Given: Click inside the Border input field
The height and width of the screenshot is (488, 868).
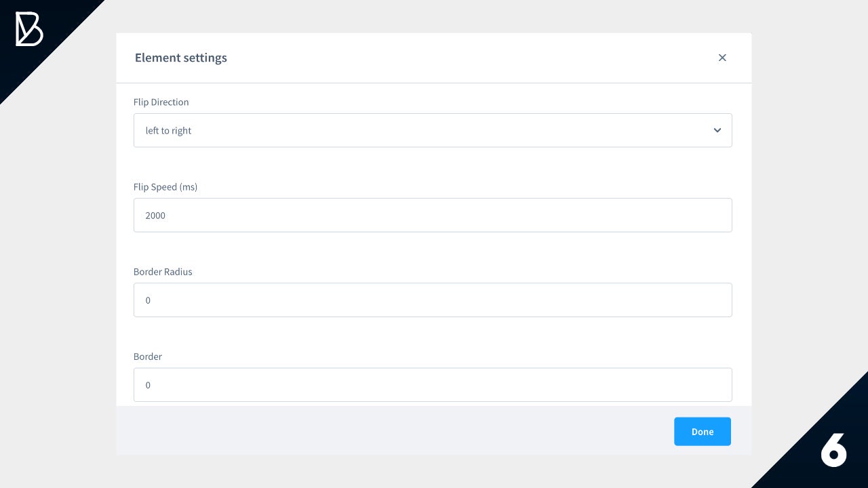Looking at the screenshot, I should click(433, 384).
